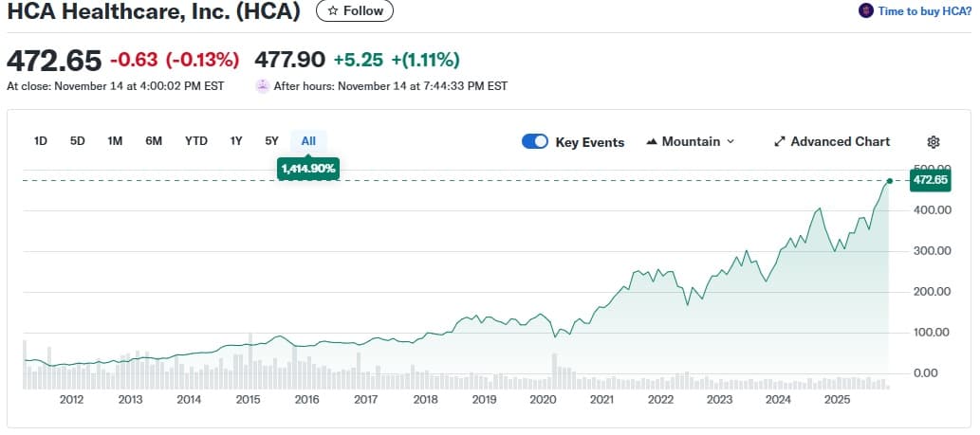Click the HCA Healthcare, Inc. (HCA) title
Screen dimensions: 980x435
click(x=154, y=11)
